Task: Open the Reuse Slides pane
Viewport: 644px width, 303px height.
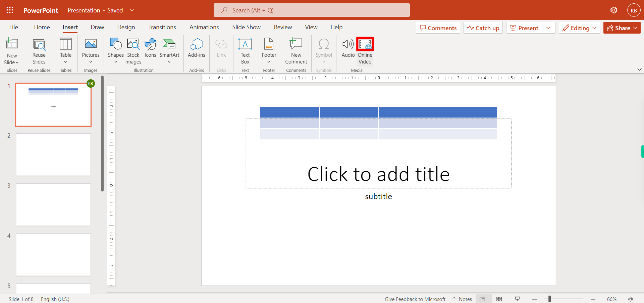Action: coord(39,51)
